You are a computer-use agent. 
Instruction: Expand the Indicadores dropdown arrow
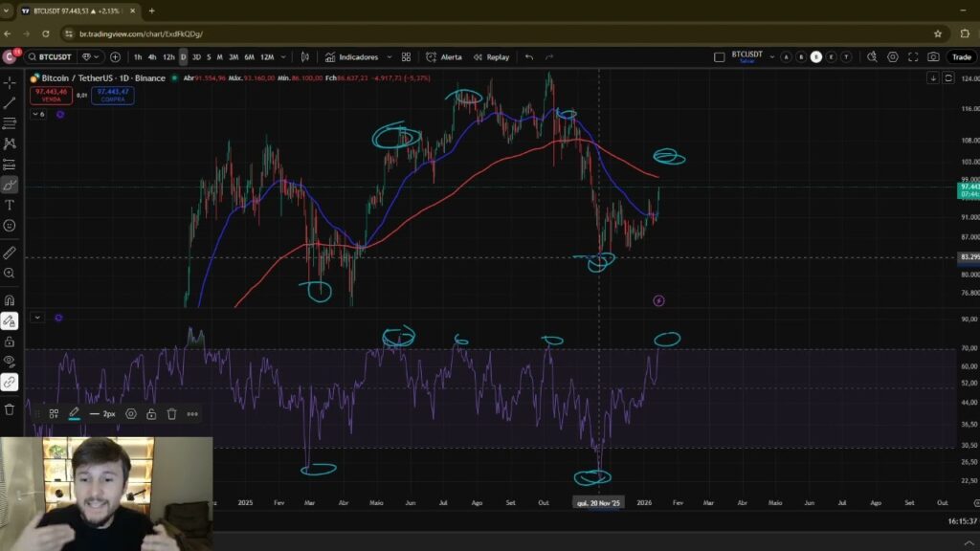pyautogui.click(x=388, y=57)
